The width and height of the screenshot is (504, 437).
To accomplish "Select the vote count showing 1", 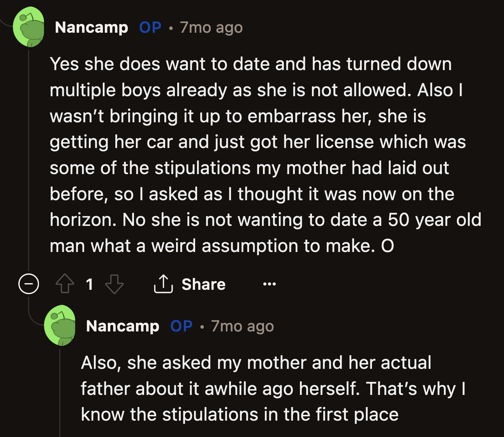I will click(x=90, y=284).
